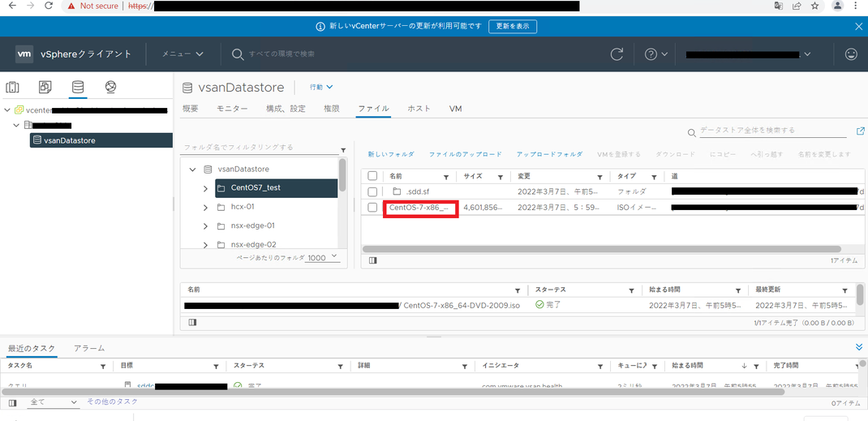This screenshot has height=421, width=868.
Task: Switch to the VM tab
Action: click(456, 109)
